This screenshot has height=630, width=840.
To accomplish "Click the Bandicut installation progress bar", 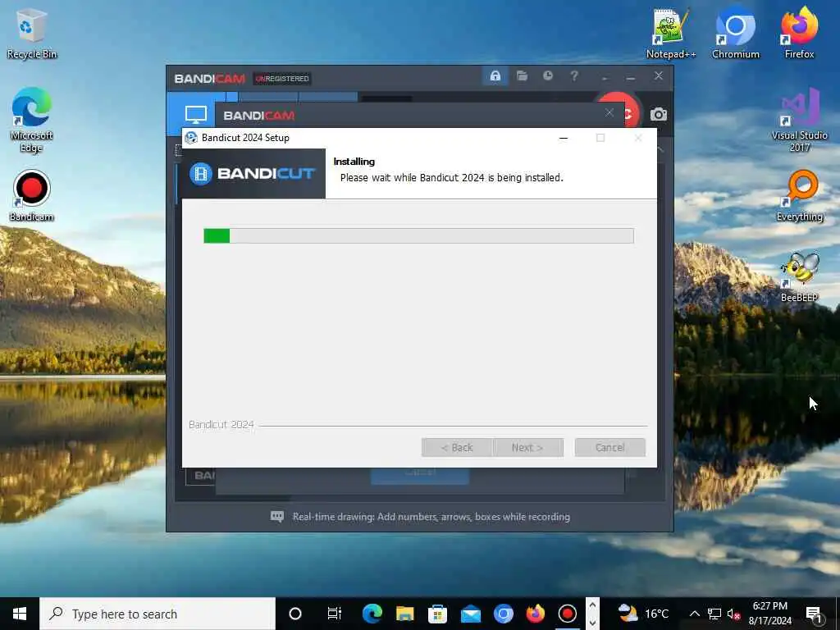I will pos(418,235).
